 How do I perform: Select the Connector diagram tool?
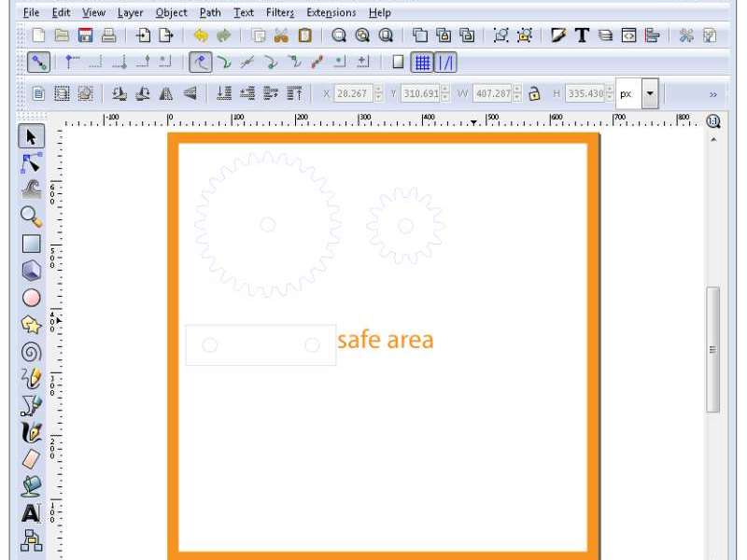32,540
